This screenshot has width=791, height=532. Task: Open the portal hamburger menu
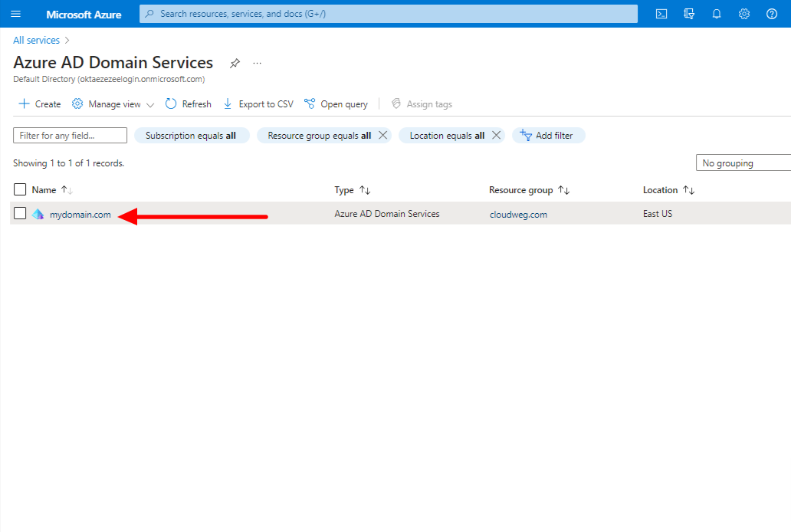[15, 14]
